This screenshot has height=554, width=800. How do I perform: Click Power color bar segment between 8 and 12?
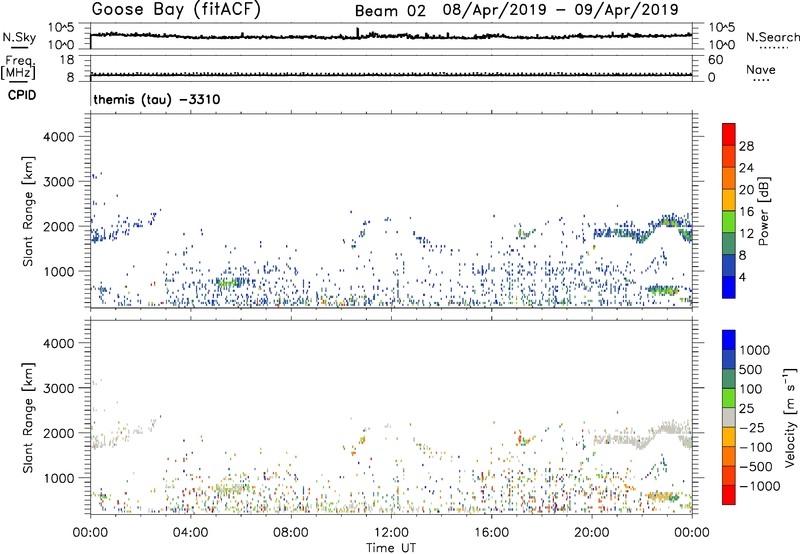(729, 244)
